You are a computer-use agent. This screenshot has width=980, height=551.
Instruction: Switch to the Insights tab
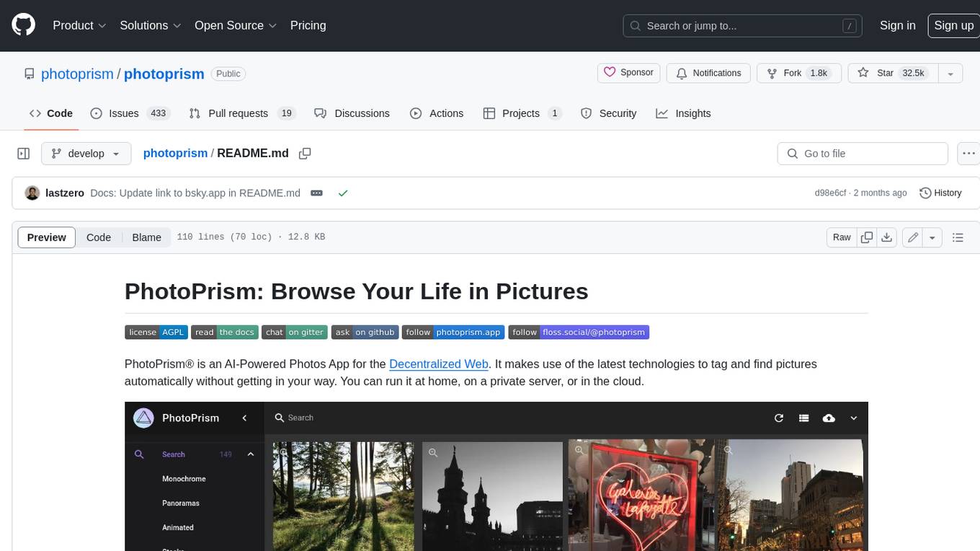pos(683,113)
